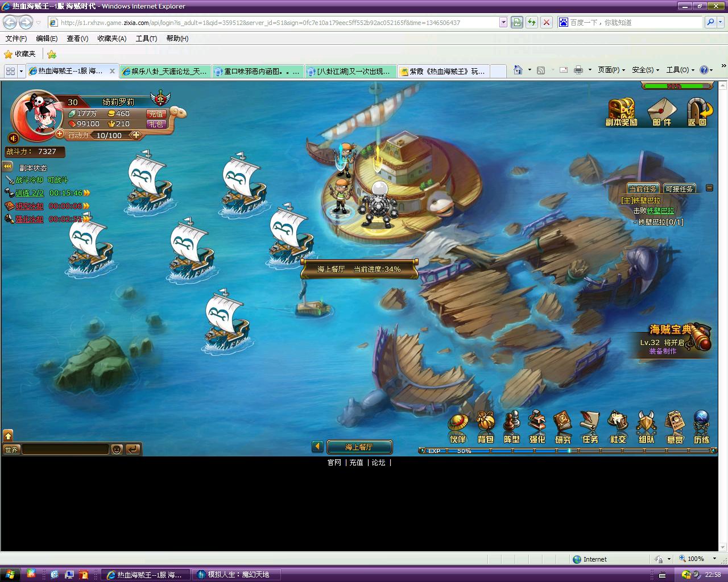Click the 海上餐厅 当前进度 34% banner

pos(359,269)
